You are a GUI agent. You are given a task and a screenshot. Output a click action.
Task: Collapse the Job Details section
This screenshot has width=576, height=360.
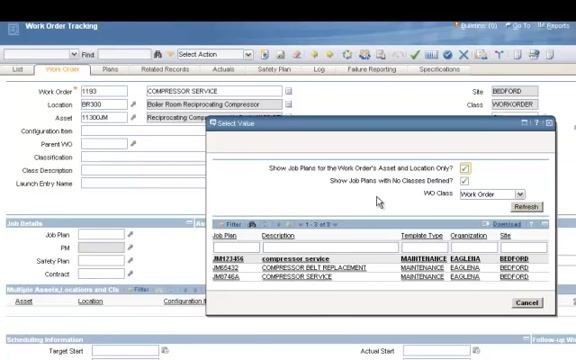click(189, 223)
